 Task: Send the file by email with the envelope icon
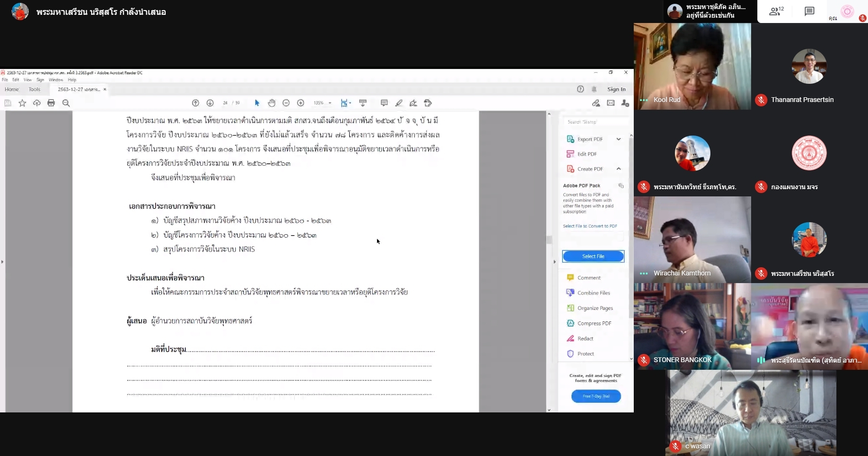click(611, 103)
